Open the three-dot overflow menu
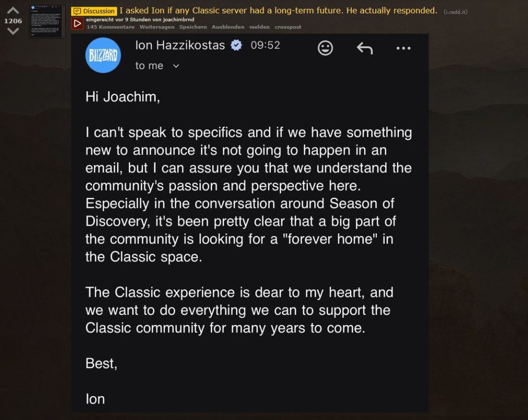This screenshot has width=528, height=420. 403,47
